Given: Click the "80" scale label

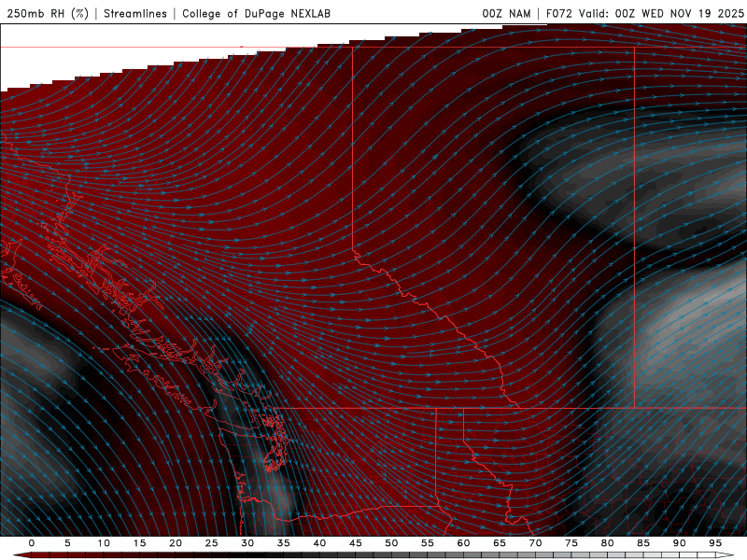Looking at the screenshot, I should pyautogui.click(x=607, y=543).
